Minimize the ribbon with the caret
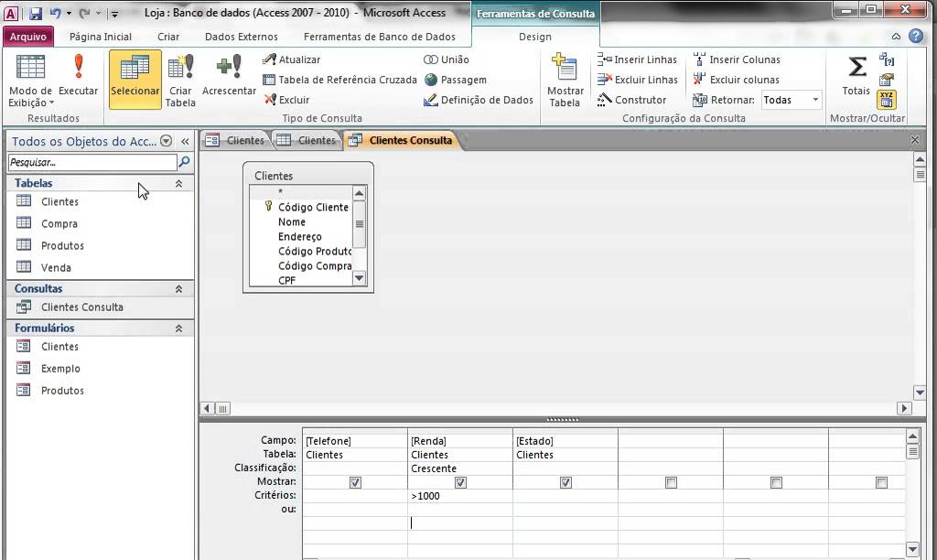 (x=896, y=37)
